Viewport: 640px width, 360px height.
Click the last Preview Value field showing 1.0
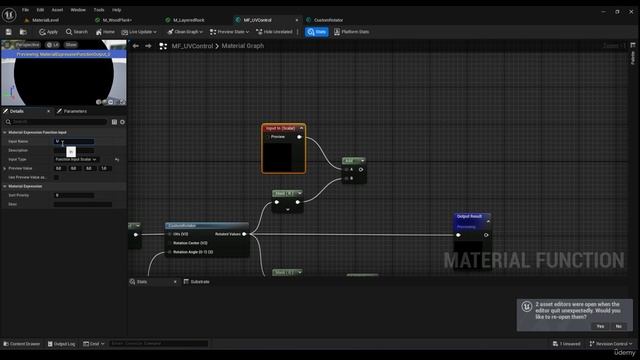click(x=104, y=168)
